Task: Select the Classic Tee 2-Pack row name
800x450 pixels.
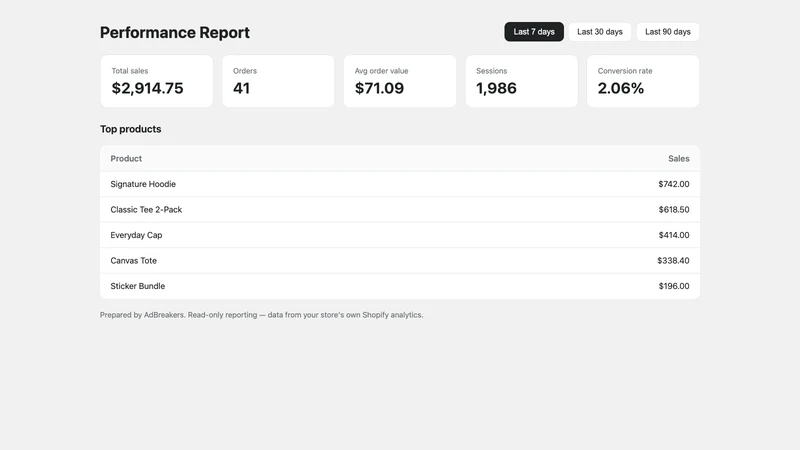Action: coord(146,210)
